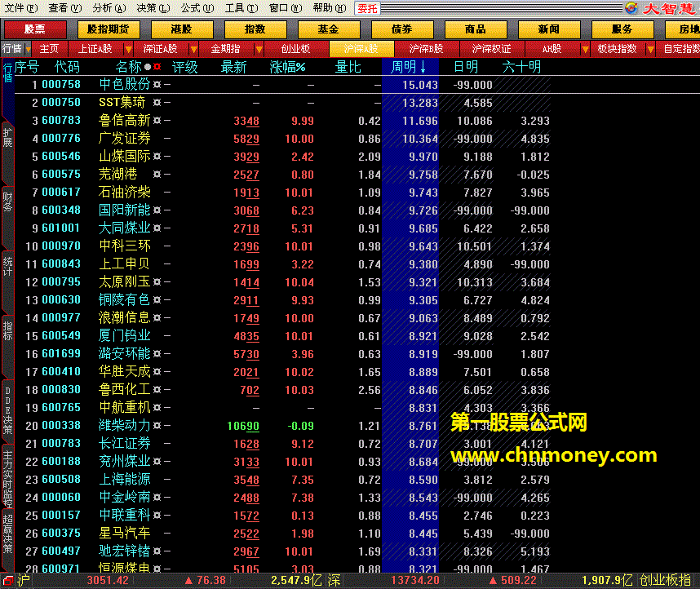Click the 债券 category button
The width and height of the screenshot is (700, 589).
click(x=401, y=29)
